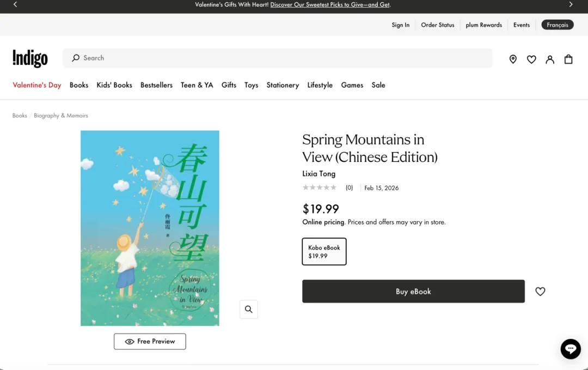This screenshot has width=588, height=370.
Task: Add book to wishlist heart icon
Action: click(540, 292)
